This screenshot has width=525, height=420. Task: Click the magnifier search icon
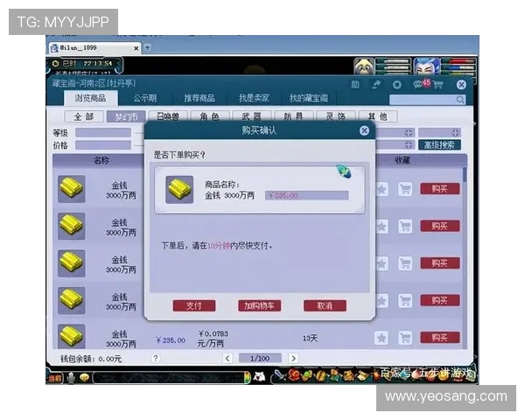pyautogui.click(x=460, y=100)
